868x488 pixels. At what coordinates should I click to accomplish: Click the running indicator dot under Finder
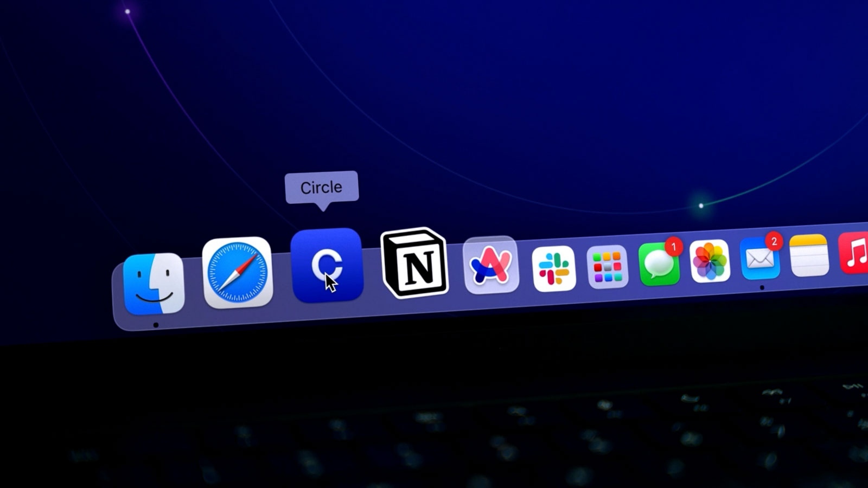(x=156, y=324)
